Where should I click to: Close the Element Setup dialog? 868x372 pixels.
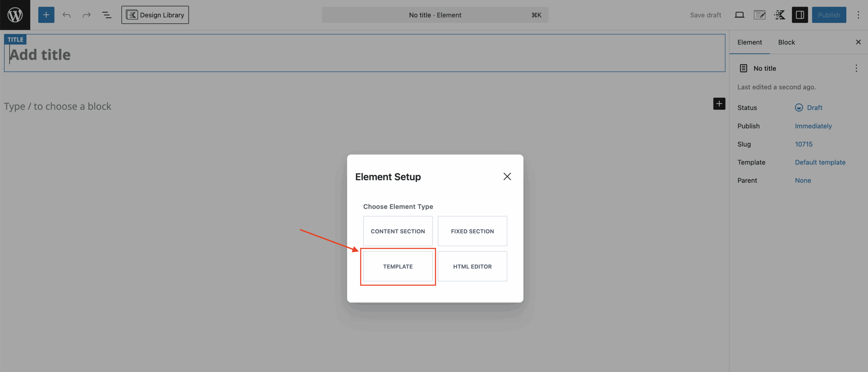507,176
